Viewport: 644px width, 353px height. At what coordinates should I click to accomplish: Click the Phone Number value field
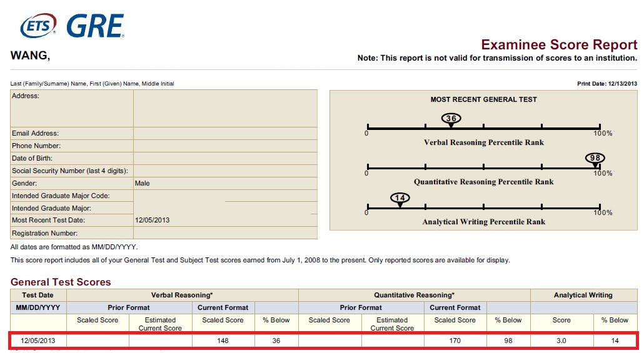point(225,146)
